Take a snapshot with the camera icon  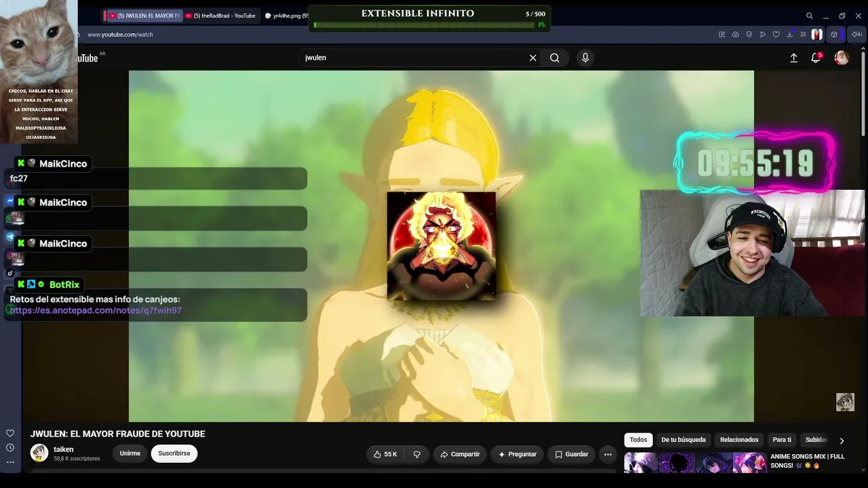click(x=736, y=35)
